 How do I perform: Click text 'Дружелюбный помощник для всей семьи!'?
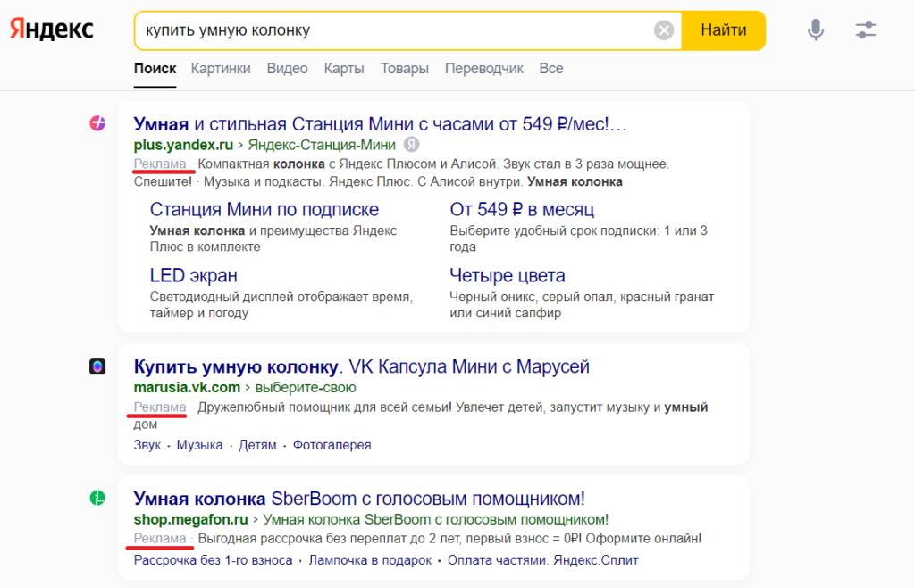pyautogui.click(x=324, y=407)
